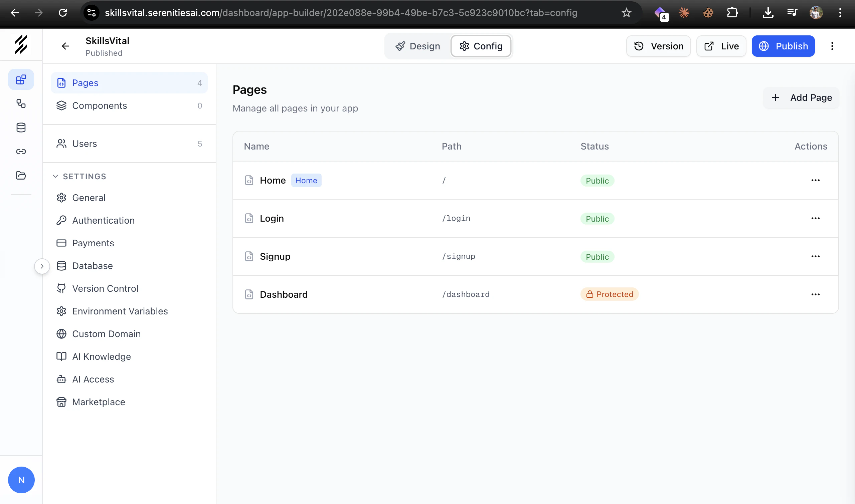Switch to the Design tab
Screen dimensions: 855x504
coord(417,46)
